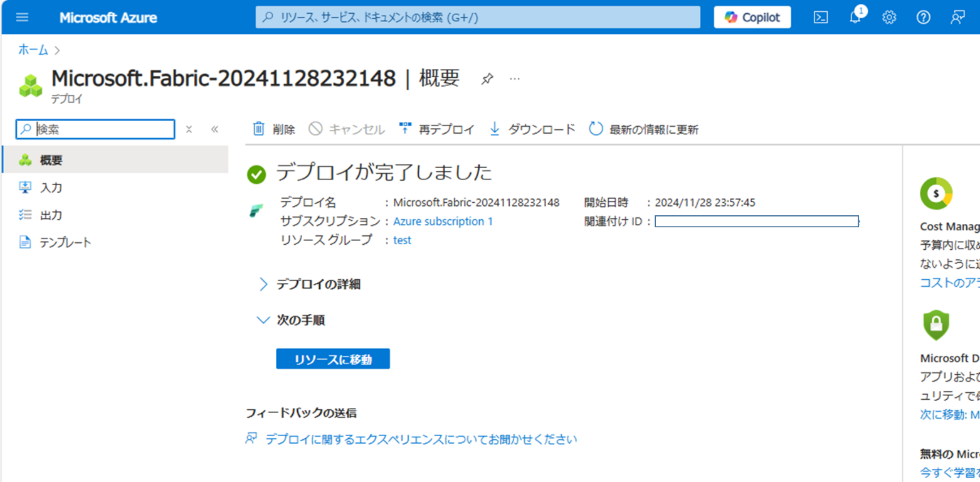Go to ホーム breadcrumb link

click(x=33, y=50)
